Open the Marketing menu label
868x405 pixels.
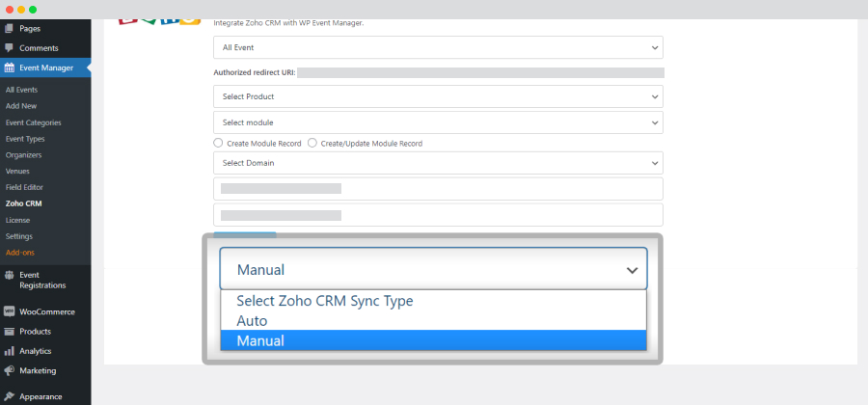coord(38,370)
